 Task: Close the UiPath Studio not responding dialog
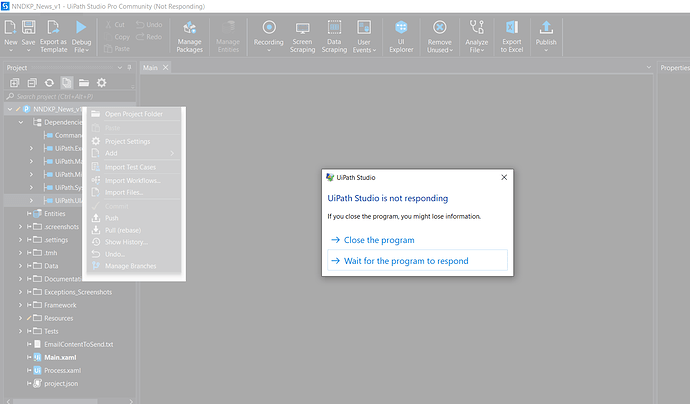[x=504, y=177]
